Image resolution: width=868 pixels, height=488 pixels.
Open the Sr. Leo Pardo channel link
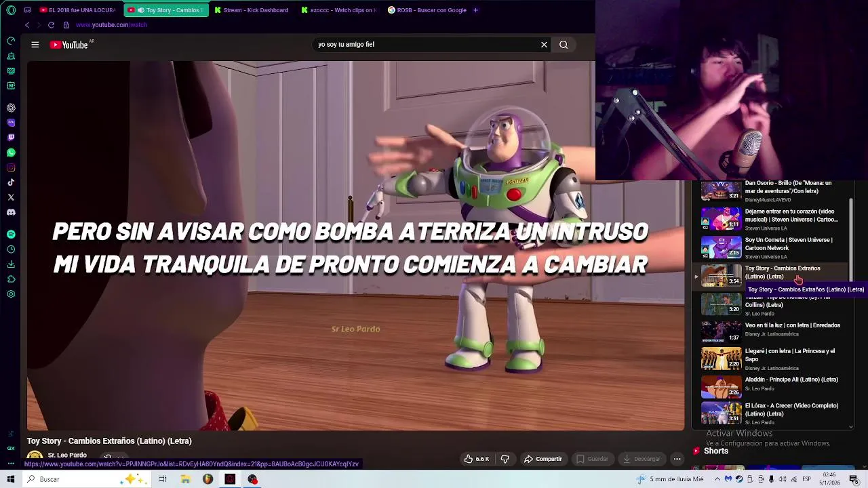67,455
